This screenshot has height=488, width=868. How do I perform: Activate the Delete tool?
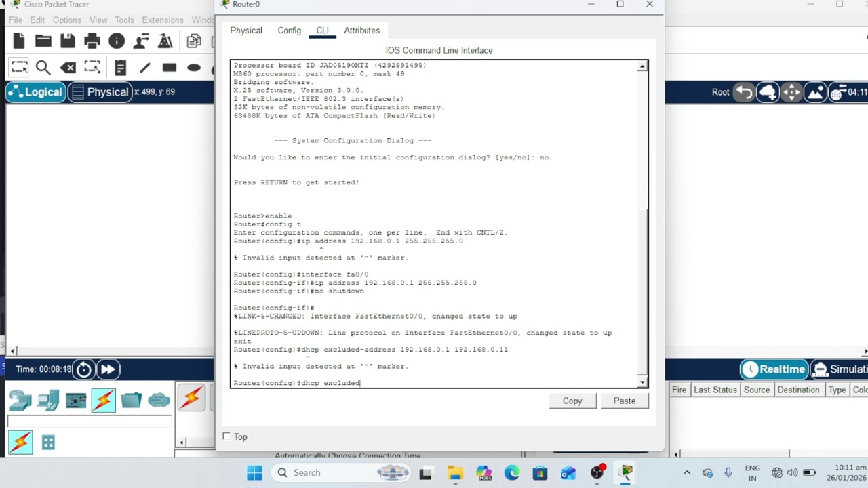coord(68,67)
